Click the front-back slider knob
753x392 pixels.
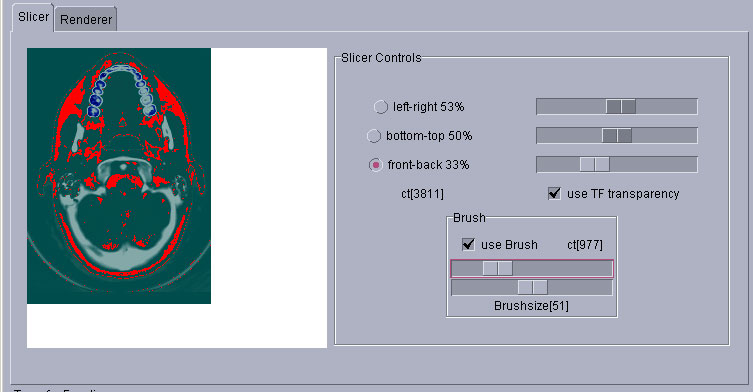click(595, 165)
